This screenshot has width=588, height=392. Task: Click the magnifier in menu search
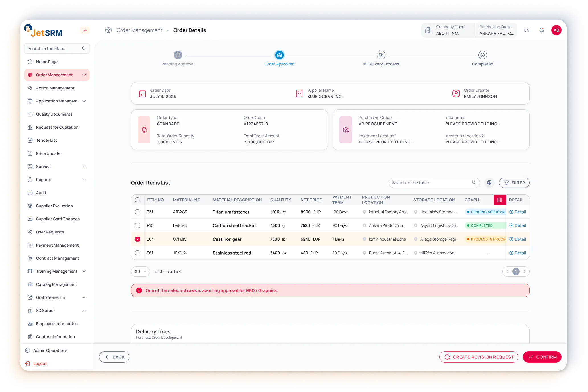click(x=84, y=48)
